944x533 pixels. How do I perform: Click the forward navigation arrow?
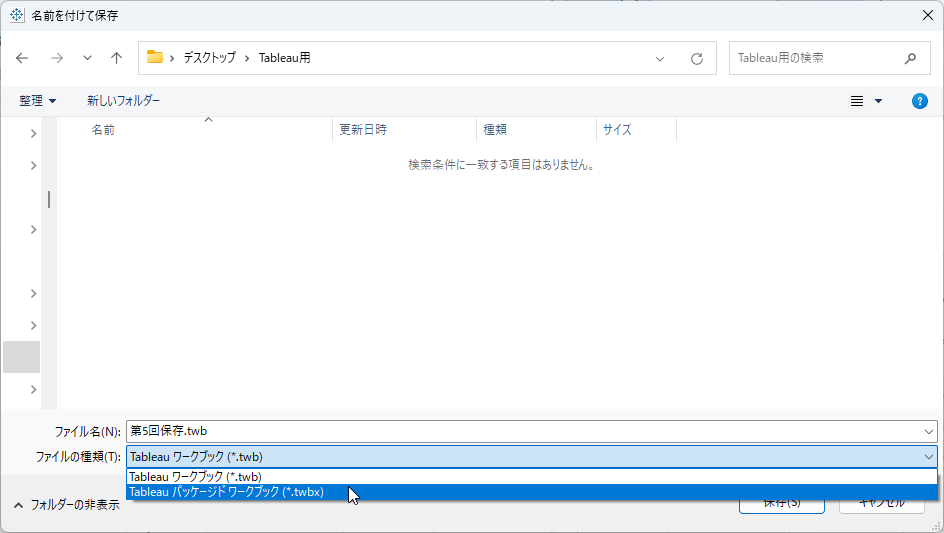point(56,58)
